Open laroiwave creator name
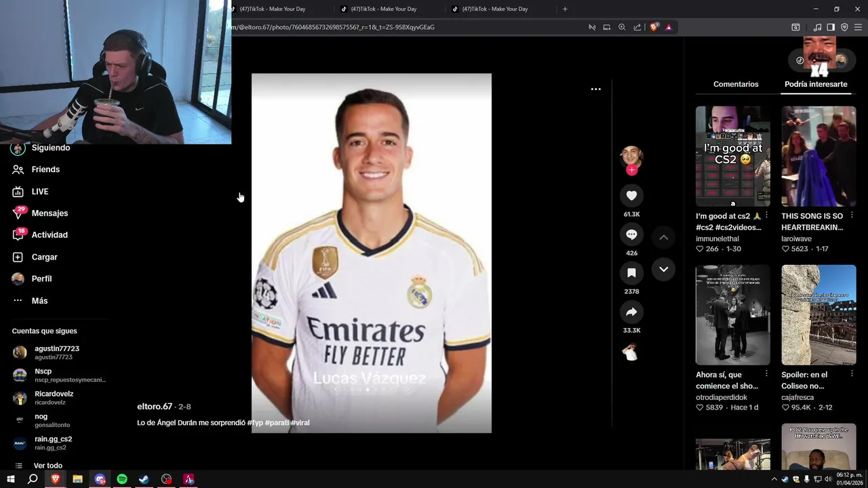 [x=796, y=239]
